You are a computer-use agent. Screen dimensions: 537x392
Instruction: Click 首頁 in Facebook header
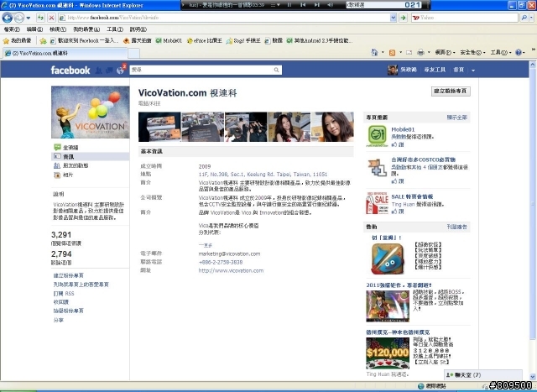(459, 70)
